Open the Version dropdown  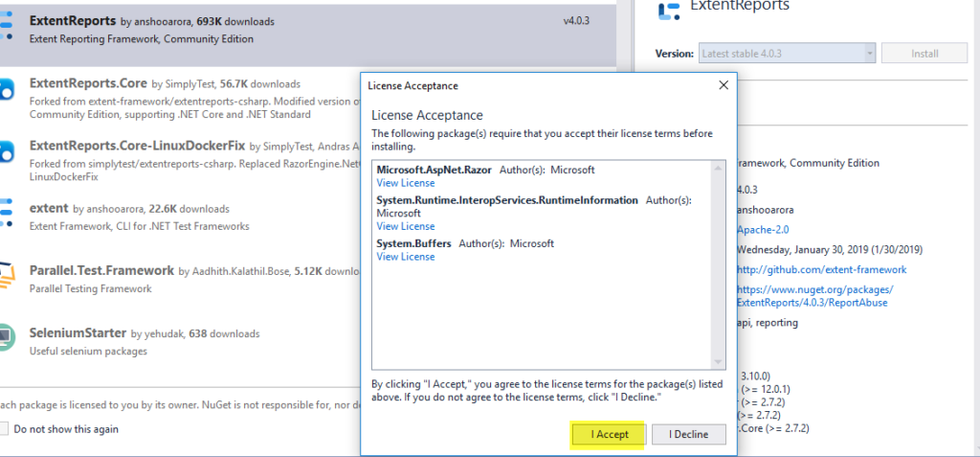787,54
